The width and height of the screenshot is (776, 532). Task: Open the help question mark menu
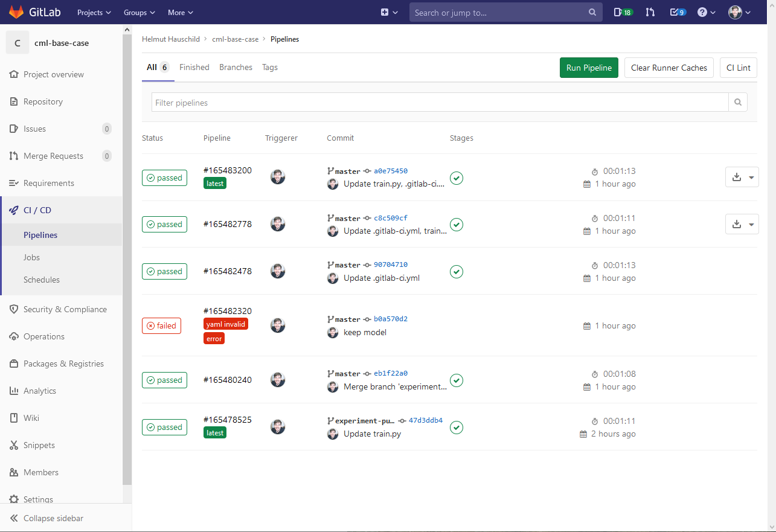(x=706, y=12)
